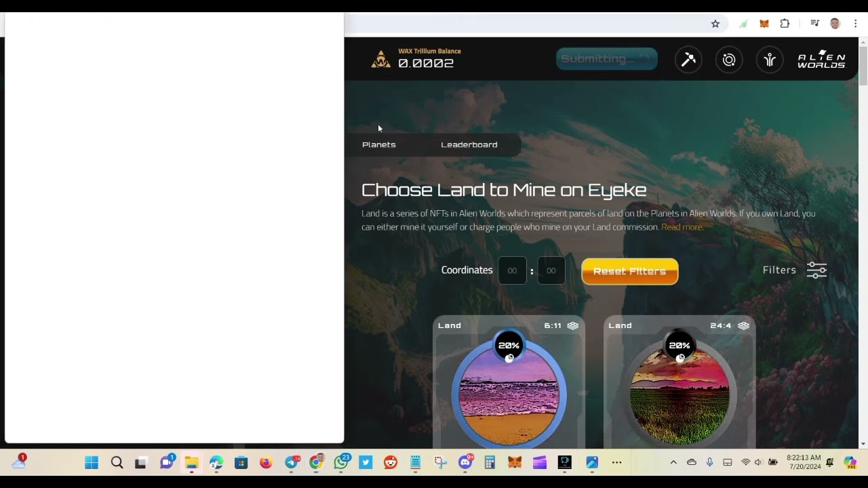Open Google Chrome from the taskbar
The height and width of the screenshot is (488, 868).
click(x=317, y=463)
